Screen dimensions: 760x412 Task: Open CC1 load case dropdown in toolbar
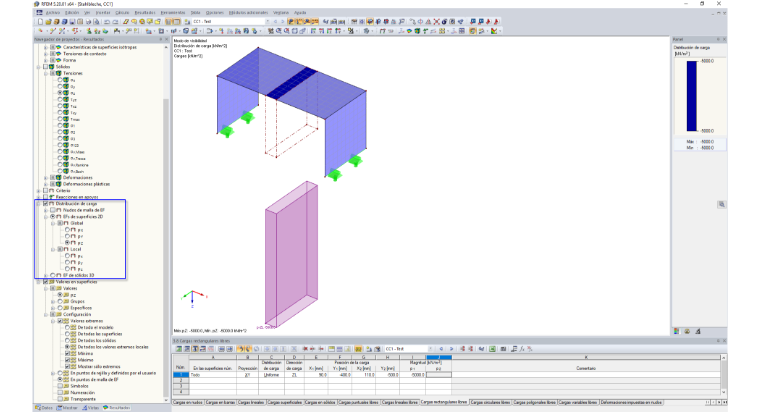[x=267, y=22]
